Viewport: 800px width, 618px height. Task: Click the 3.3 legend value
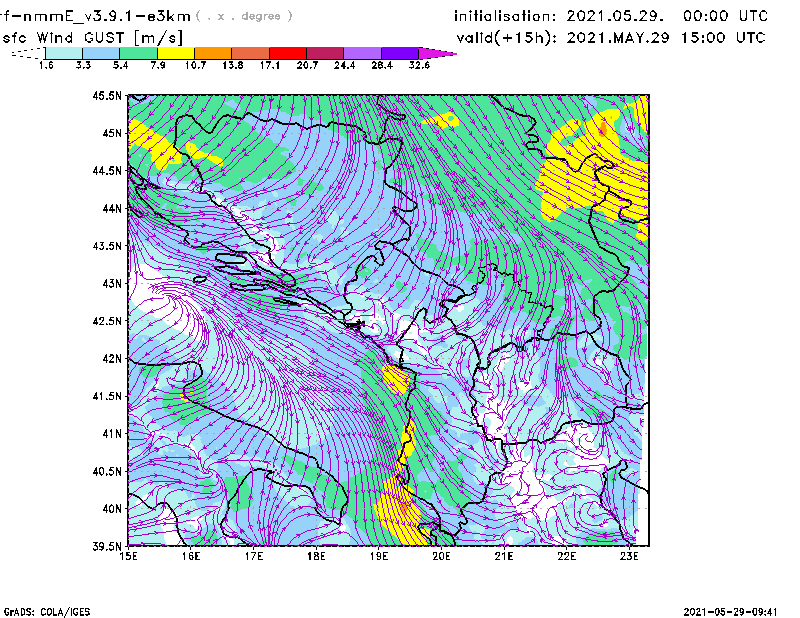pyautogui.click(x=83, y=65)
